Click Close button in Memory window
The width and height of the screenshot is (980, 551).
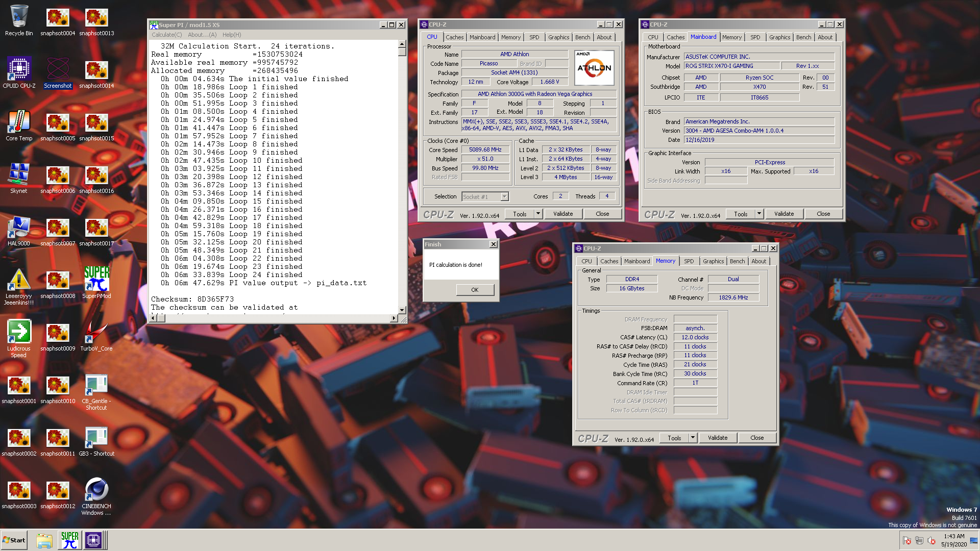point(757,438)
